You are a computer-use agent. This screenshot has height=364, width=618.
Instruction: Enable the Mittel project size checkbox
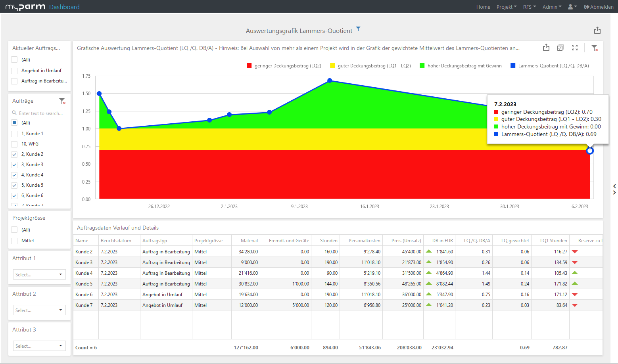(15, 241)
